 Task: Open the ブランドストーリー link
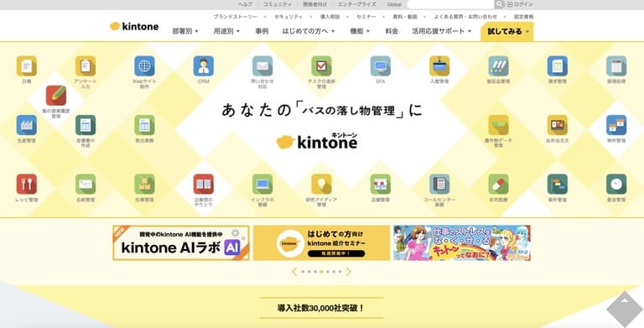coord(236,17)
